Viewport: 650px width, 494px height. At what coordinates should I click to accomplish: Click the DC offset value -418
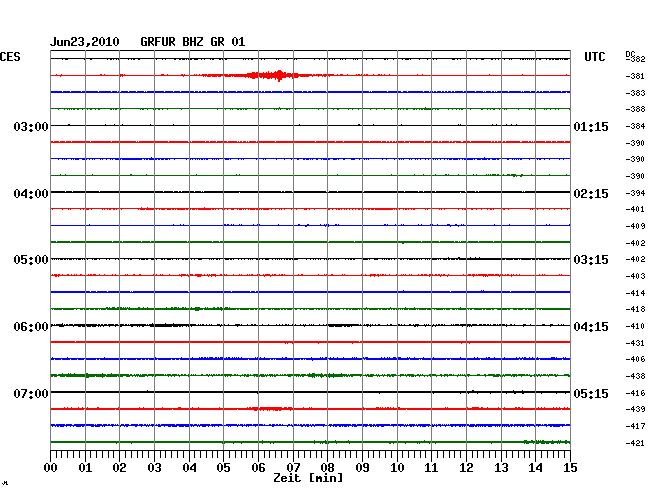(635, 309)
